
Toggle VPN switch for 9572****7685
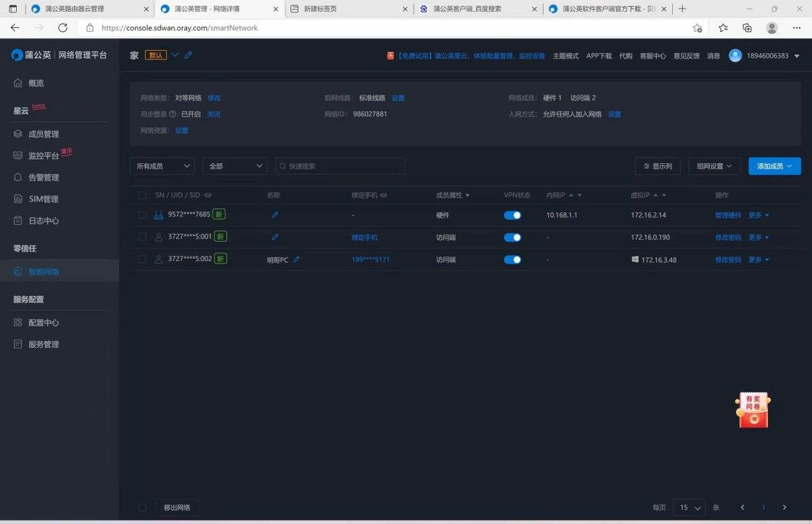513,215
